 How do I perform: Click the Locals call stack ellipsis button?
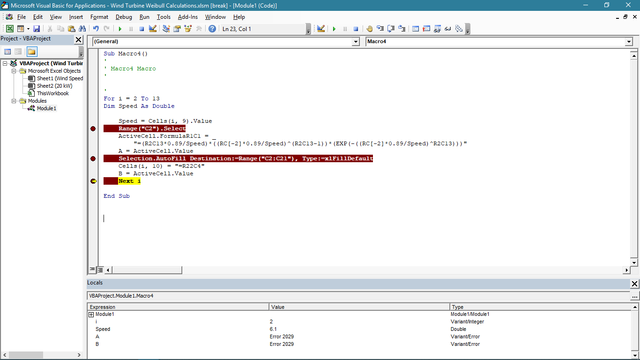(634, 296)
